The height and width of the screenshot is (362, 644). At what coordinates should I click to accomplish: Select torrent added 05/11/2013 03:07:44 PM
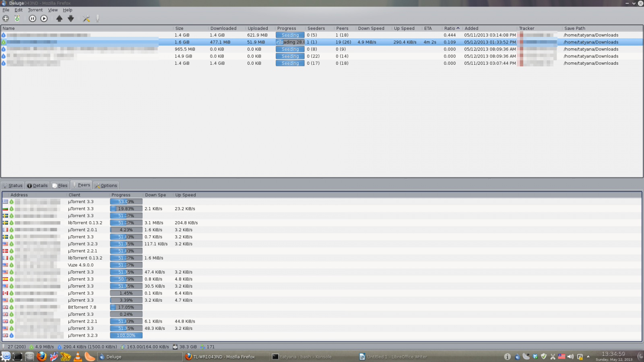point(322,63)
